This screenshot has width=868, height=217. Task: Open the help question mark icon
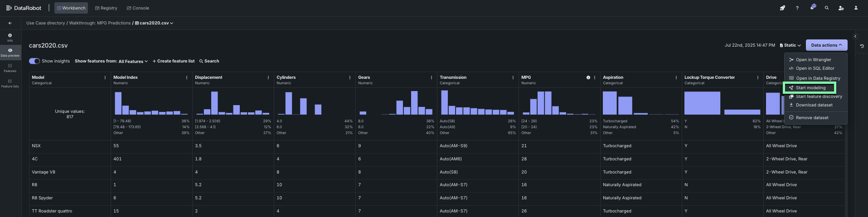tap(797, 8)
